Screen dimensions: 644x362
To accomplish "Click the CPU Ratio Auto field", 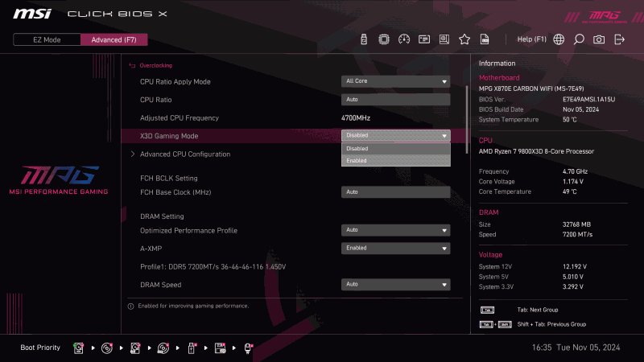I will 396,99.
